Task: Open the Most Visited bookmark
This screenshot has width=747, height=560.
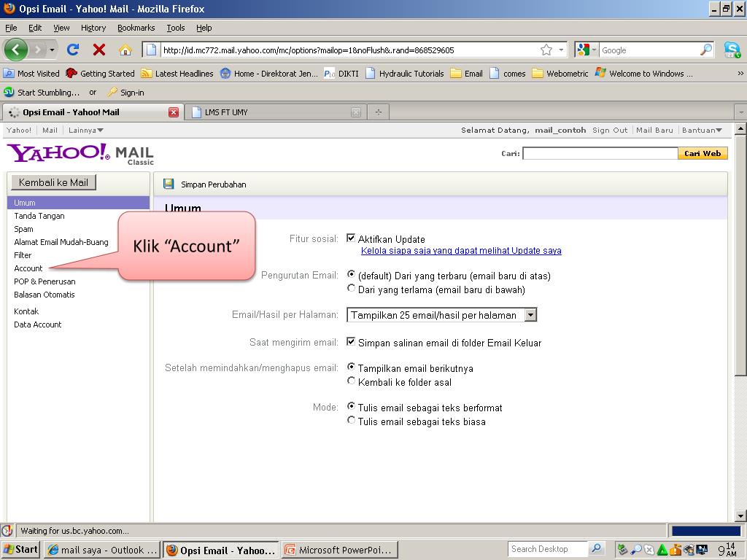Action: point(31,74)
